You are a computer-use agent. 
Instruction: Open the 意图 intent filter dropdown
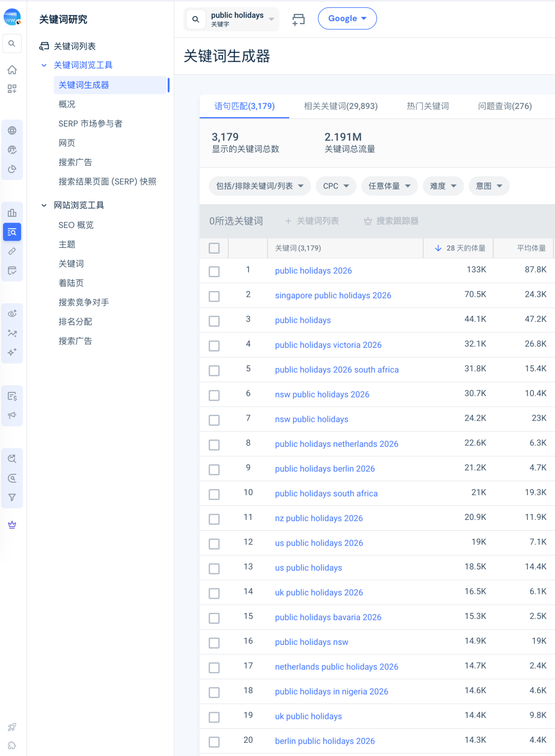[x=489, y=186]
